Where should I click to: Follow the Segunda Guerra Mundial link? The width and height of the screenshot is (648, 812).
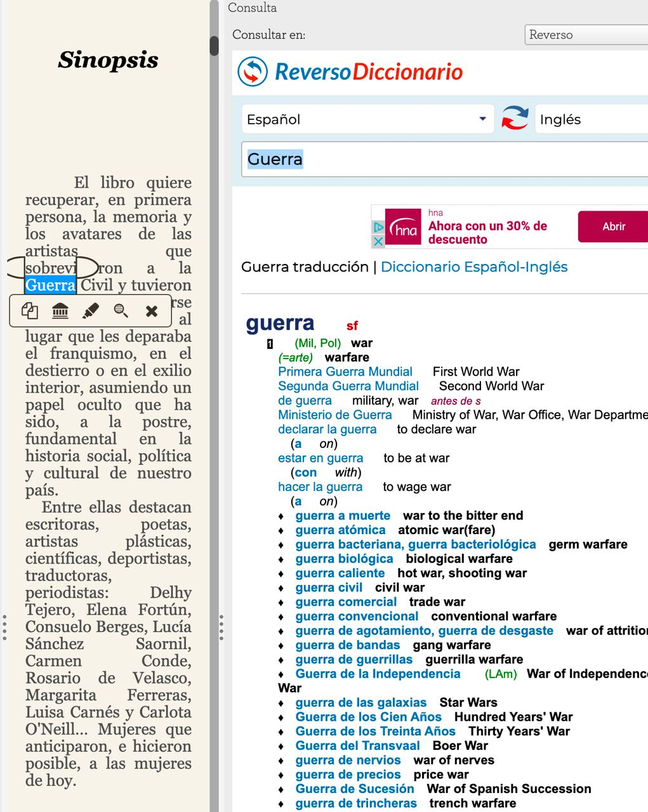pos(348,386)
